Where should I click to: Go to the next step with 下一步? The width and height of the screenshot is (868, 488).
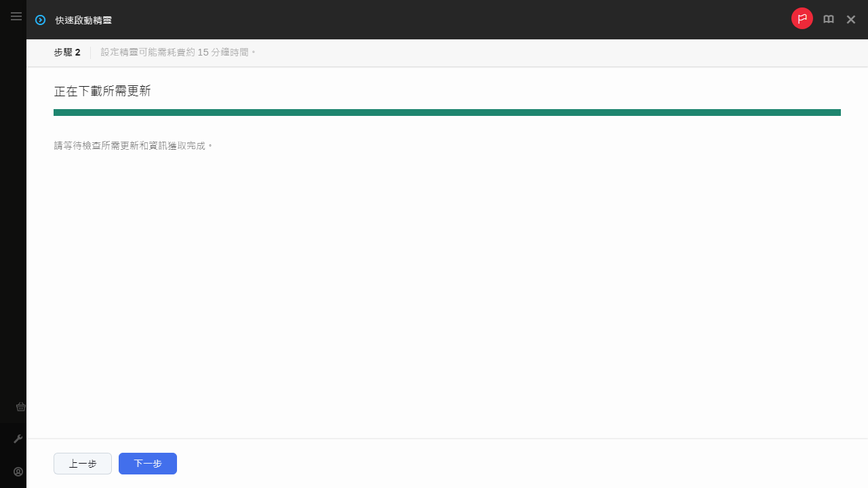148,464
